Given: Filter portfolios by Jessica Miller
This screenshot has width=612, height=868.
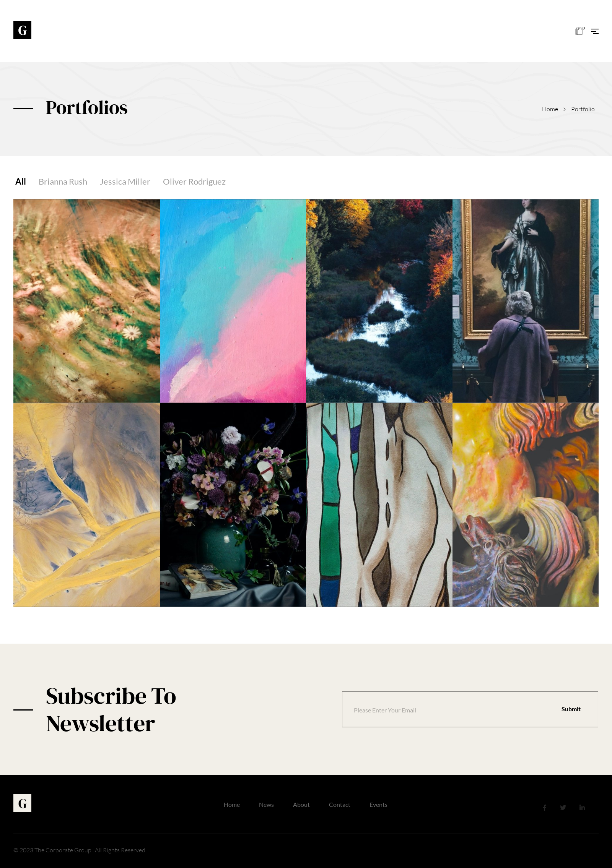Looking at the screenshot, I should pyautogui.click(x=125, y=182).
